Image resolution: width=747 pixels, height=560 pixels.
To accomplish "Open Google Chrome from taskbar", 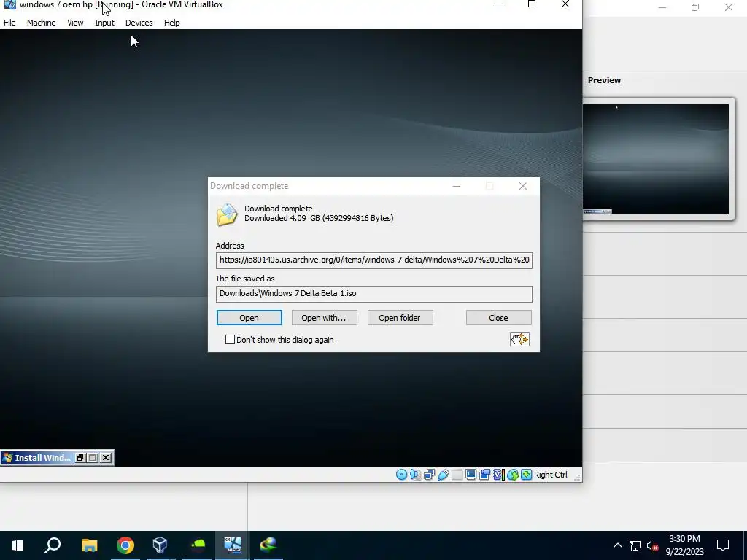I will click(x=125, y=545).
